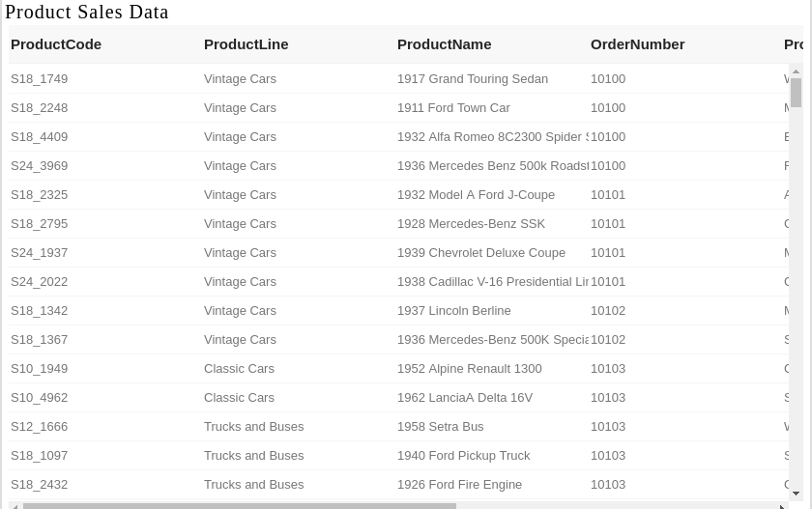This screenshot has height=509, width=812.
Task: Click the horizontal scrollbar left arrow
Action: 15,506
